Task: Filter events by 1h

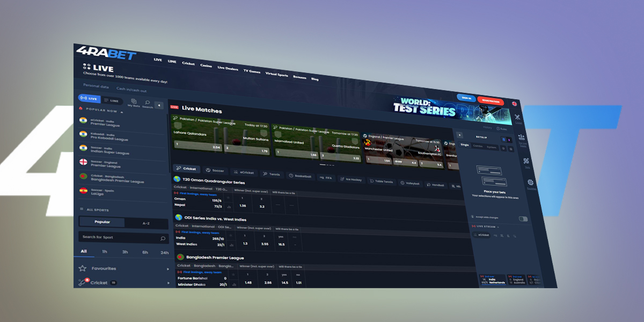Action: [105, 252]
